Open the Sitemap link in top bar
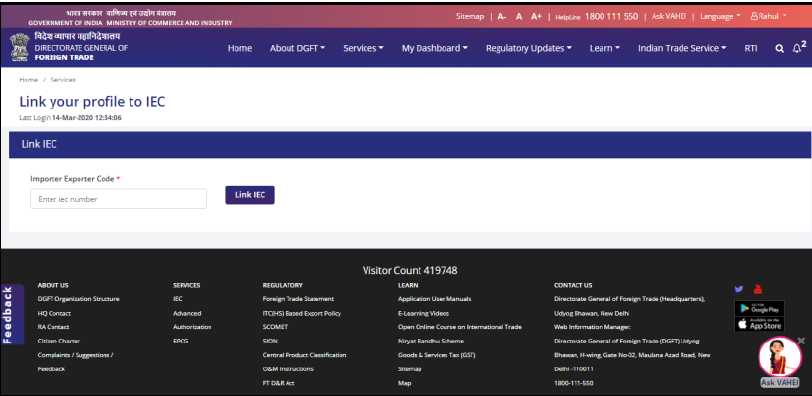Screen dimensions: 812x396 [470, 17]
